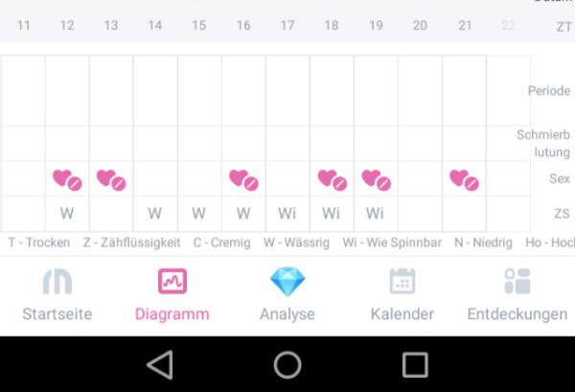This screenshot has width=575, height=392.
Task: Tap the Periode row label
Action: click(549, 91)
